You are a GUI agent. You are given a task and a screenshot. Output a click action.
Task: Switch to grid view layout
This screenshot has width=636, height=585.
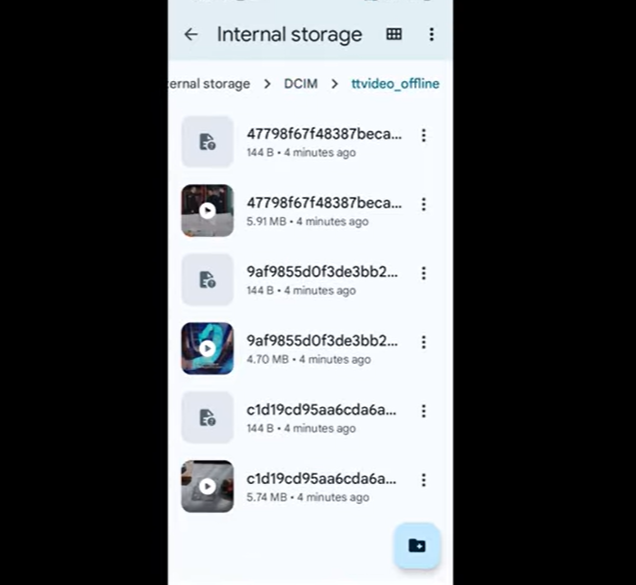[394, 34]
